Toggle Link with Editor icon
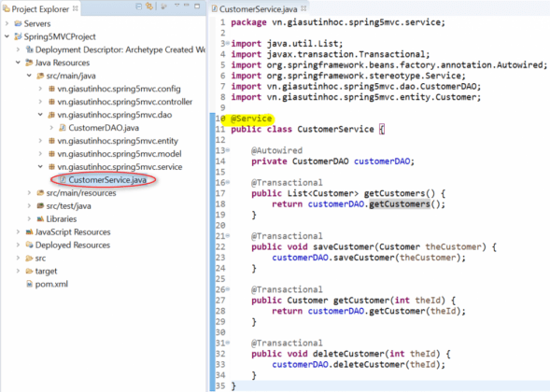The height and width of the screenshot is (392, 550). pos(149,7)
